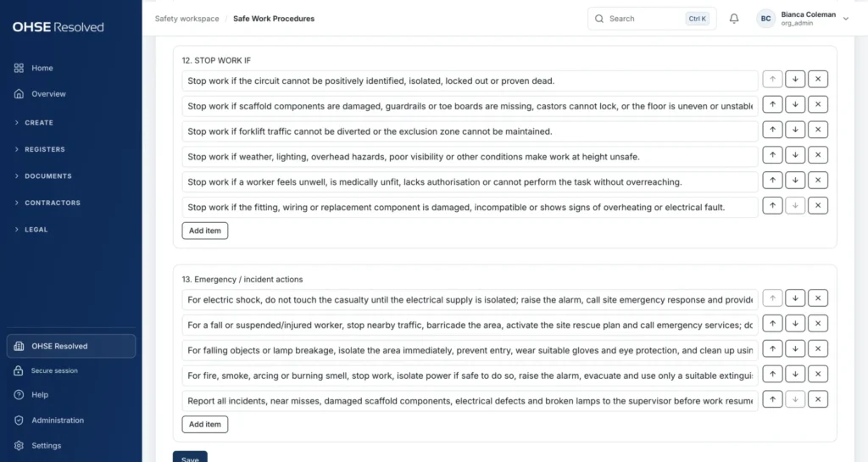Image resolution: width=868 pixels, height=462 pixels.
Task: Move scaffold components stop-work item up
Action: pyautogui.click(x=772, y=104)
